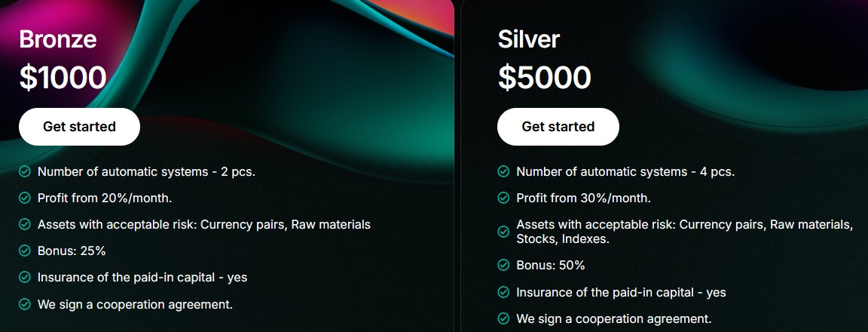
Task: Select the Bronze plan heading
Action: [x=58, y=39]
